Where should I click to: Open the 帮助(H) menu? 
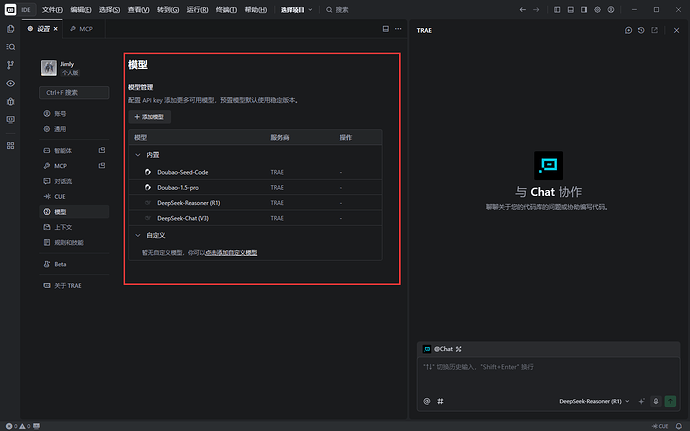256,10
